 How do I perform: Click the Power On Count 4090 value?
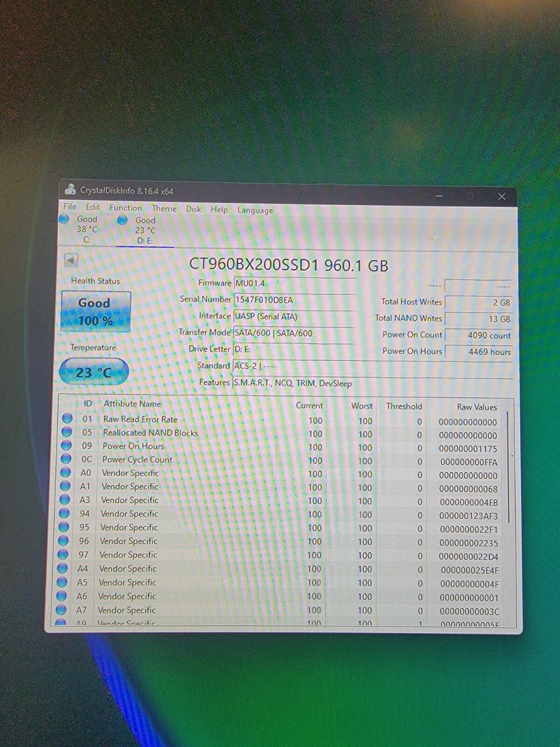pyautogui.click(x=478, y=335)
